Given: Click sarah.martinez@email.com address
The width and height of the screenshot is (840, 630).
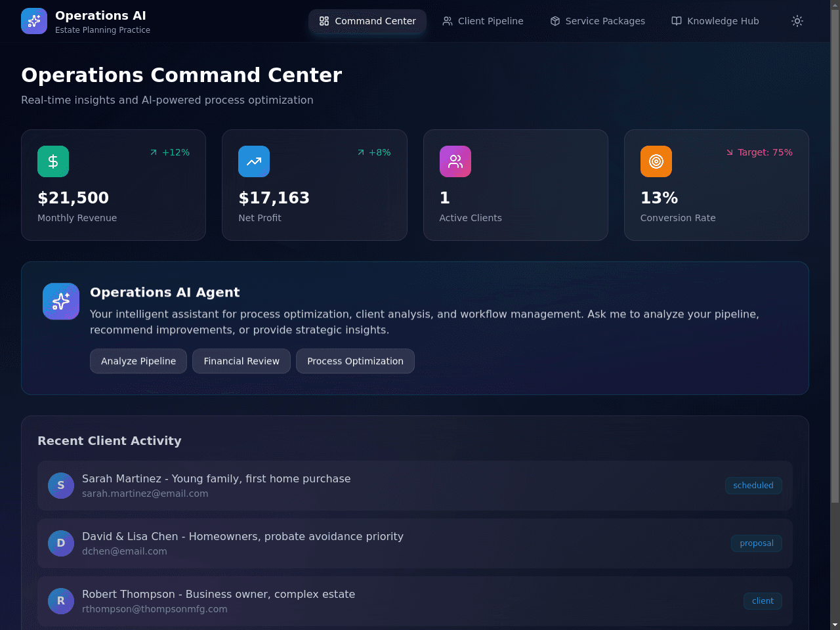Looking at the screenshot, I should (145, 493).
